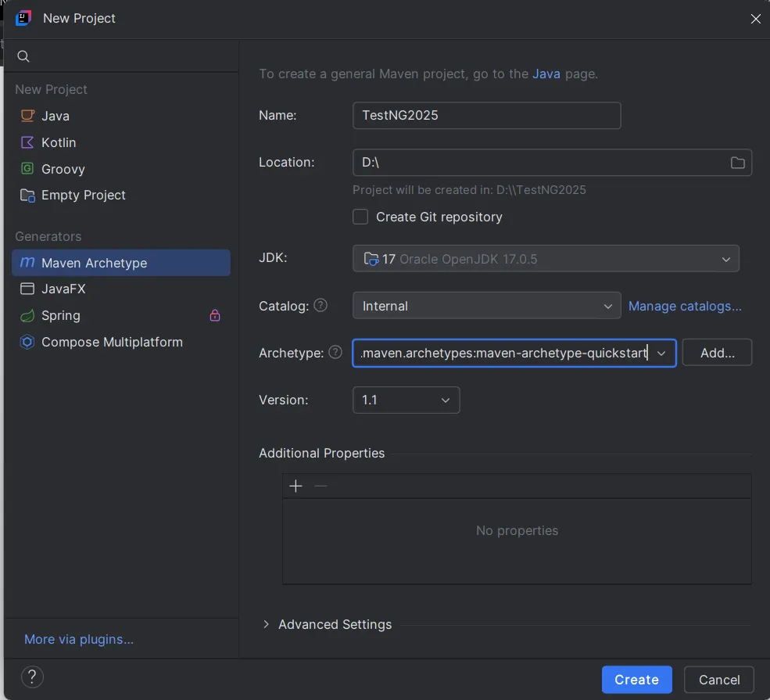The image size is (770, 700).
Task: Open the folder browser in Location field
Action: [x=737, y=163]
